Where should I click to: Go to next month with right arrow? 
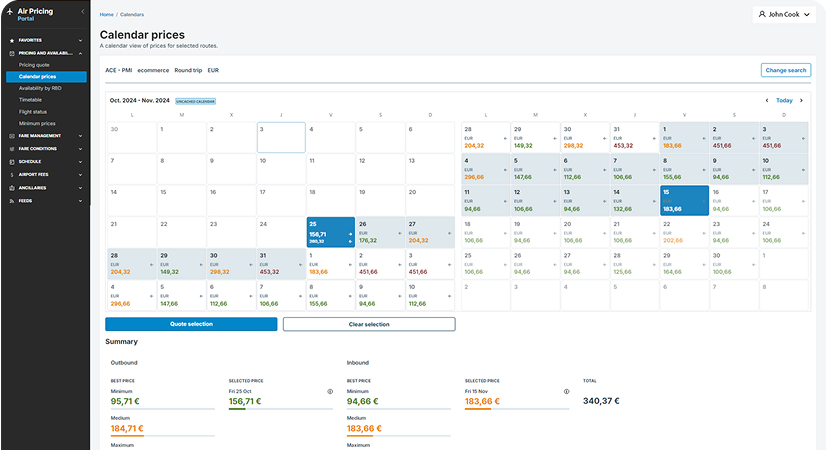[802, 100]
